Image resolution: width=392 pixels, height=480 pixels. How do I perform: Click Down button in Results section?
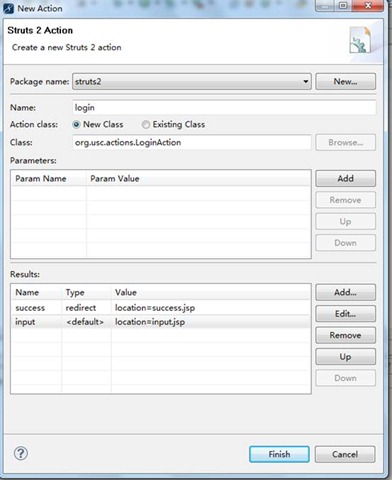coord(345,378)
